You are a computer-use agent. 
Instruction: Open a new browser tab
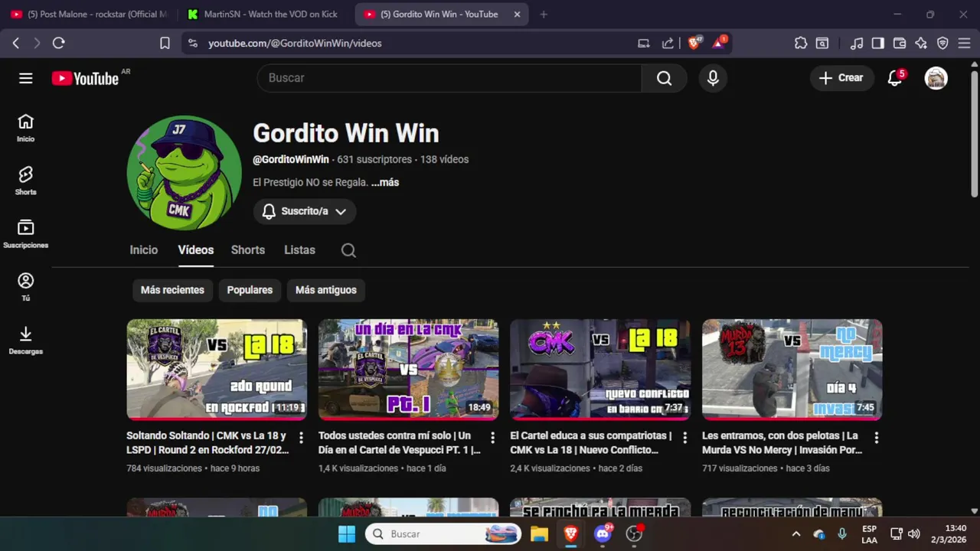(544, 14)
